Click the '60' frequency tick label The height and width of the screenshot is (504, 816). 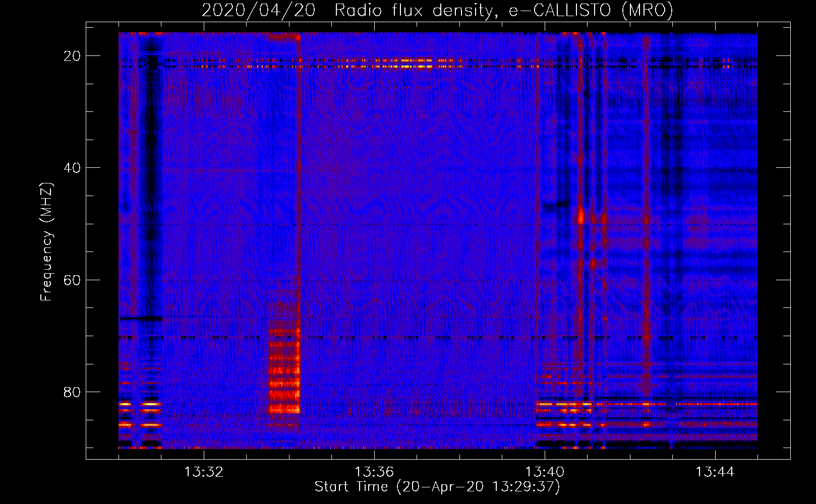click(x=72, y=280)
